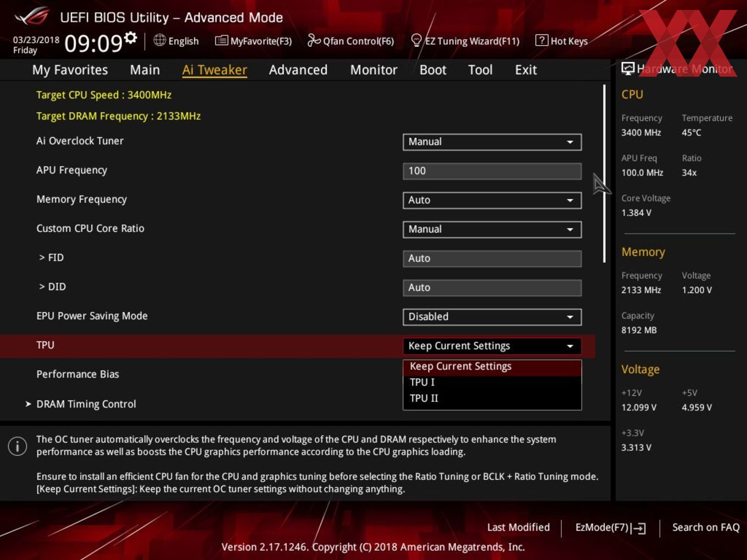Click the settings list scrollbar

(x=604, y=173)
